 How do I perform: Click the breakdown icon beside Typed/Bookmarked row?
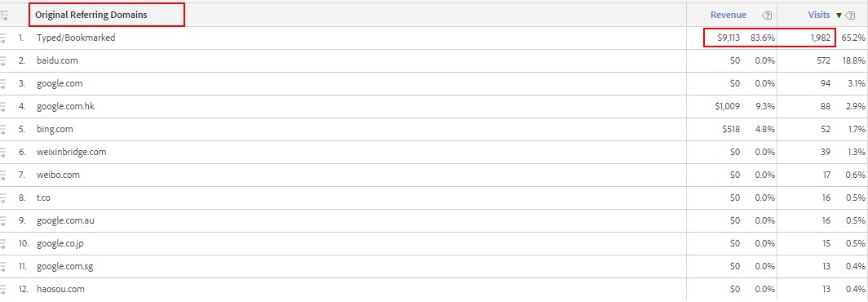[2, 38]
